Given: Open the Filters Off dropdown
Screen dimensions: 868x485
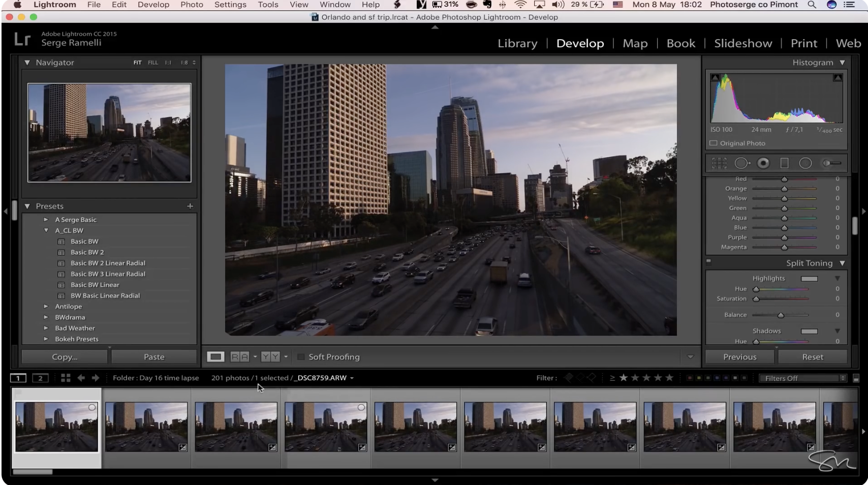Looking at the screenshot, I should [802, 378].
